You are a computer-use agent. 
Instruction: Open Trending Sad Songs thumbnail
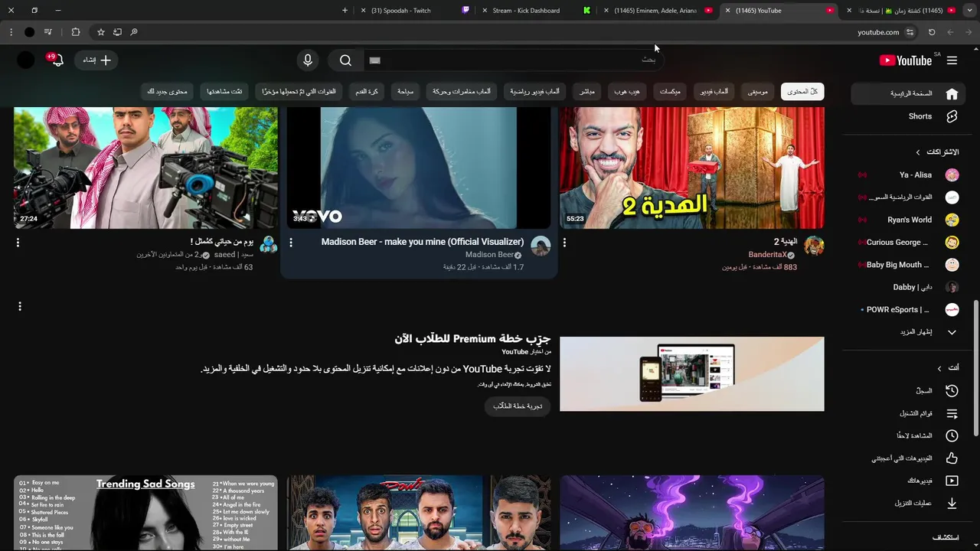click(x=145, y=513)
